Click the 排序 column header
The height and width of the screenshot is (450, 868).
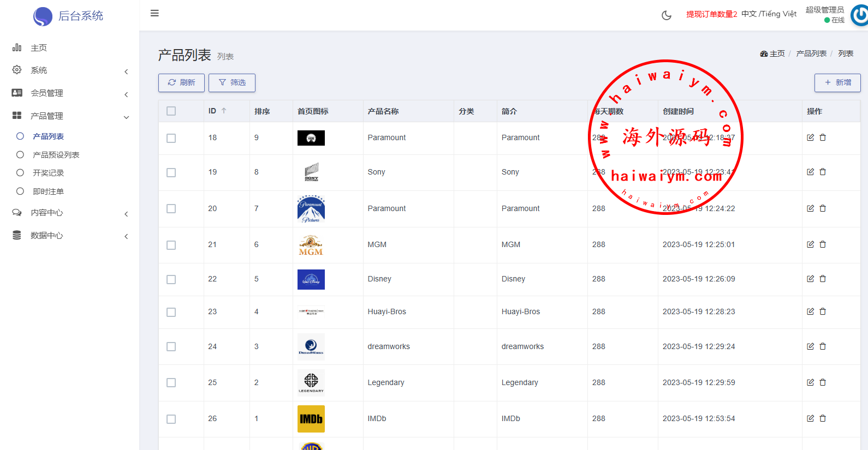pos(262,111)
